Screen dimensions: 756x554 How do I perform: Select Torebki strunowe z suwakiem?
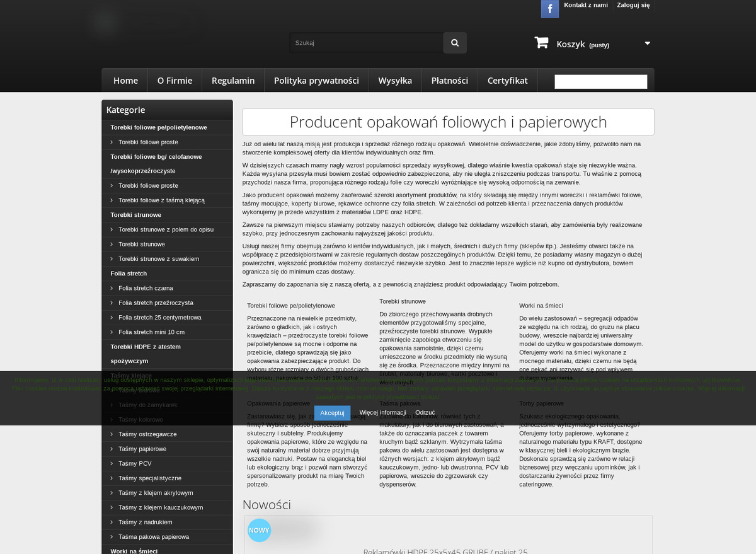(x=159, y=259)
